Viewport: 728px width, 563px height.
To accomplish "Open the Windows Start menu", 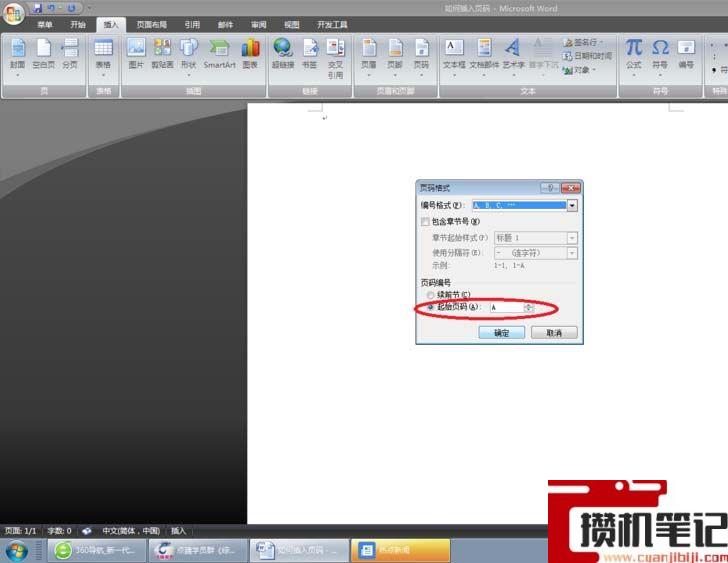I will [x=16, y=551].
